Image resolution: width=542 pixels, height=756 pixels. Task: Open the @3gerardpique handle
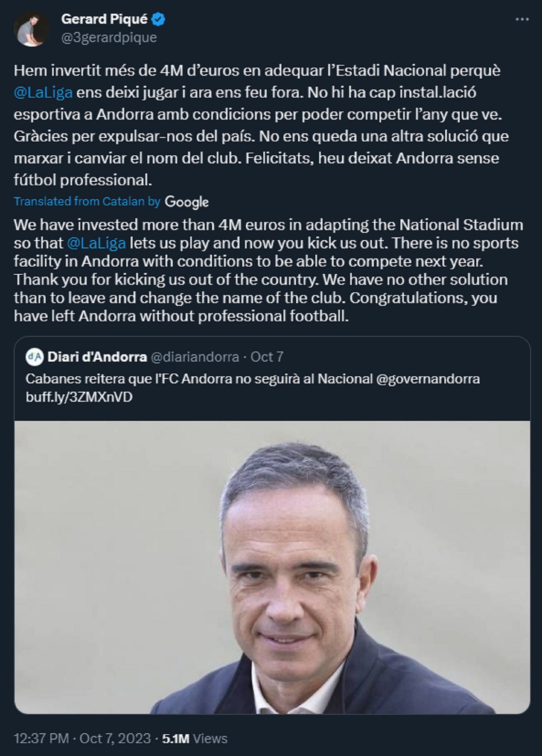click(x=109, y=37)
